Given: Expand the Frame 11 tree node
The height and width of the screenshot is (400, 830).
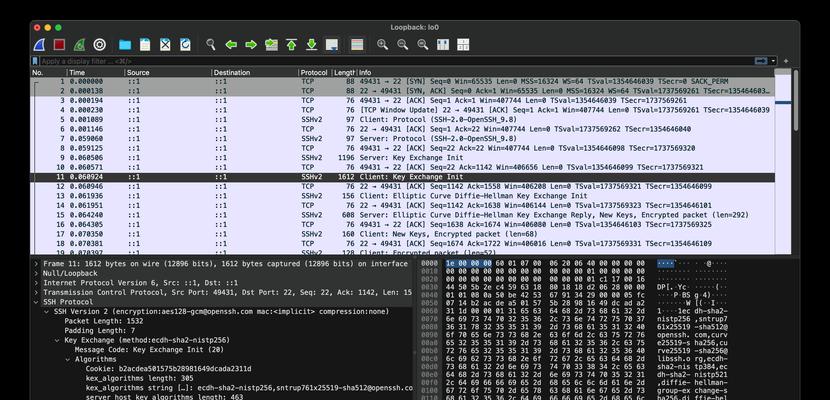Looking at the screenshot, I should 36,263.
